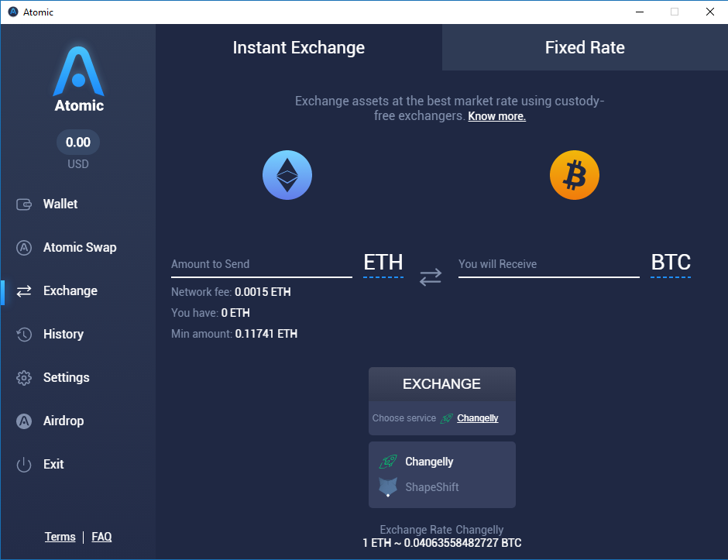The width and height of the screenshot is (728, 560).
Task: Open History using the clock icon
Action: (24, 335)
